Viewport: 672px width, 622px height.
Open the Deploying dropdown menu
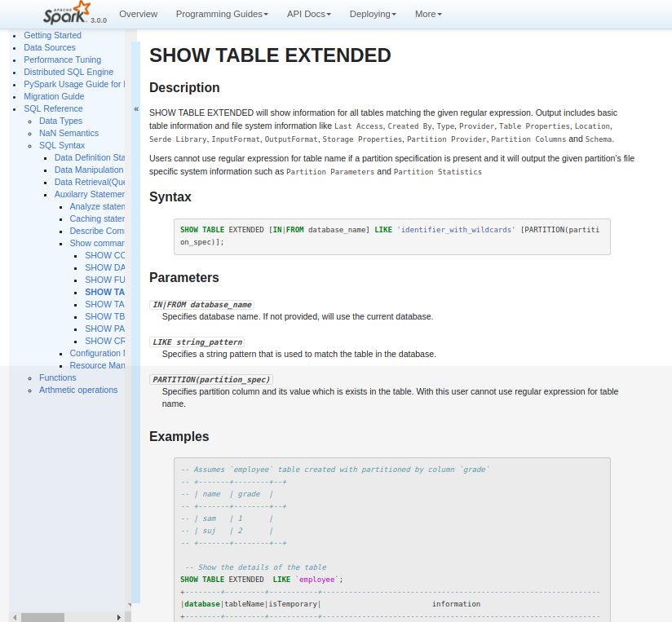click(373, 14)
